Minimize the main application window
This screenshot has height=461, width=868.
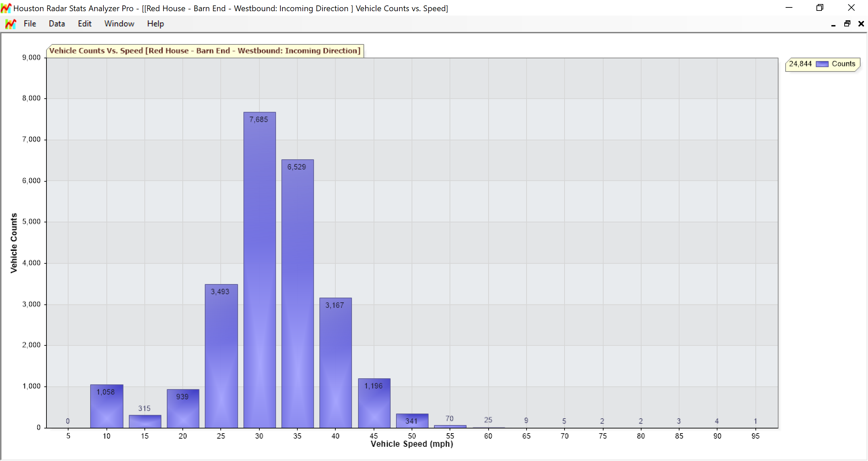pos(789,8)
